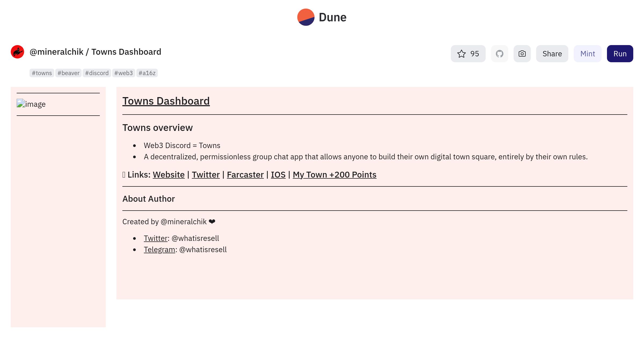Select the #beaver tag
The image size is (644, 338).
(68, 73)
